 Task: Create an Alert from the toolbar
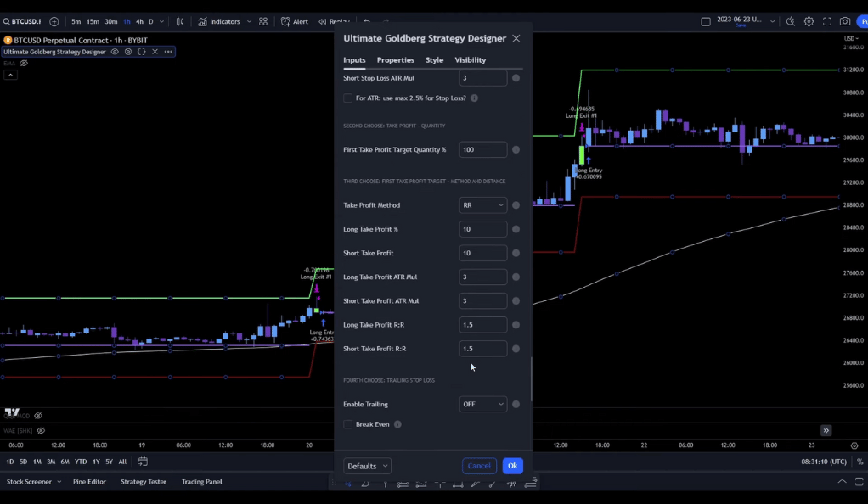click(295, 21)
